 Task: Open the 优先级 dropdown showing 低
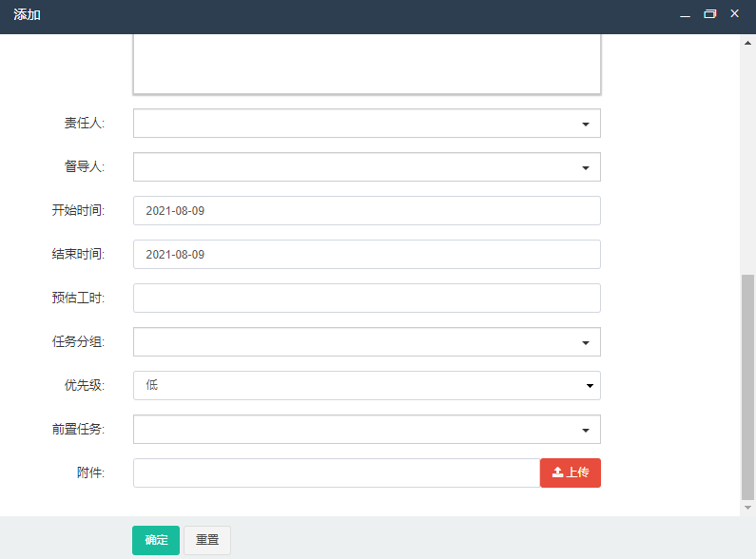coord(367,386)
